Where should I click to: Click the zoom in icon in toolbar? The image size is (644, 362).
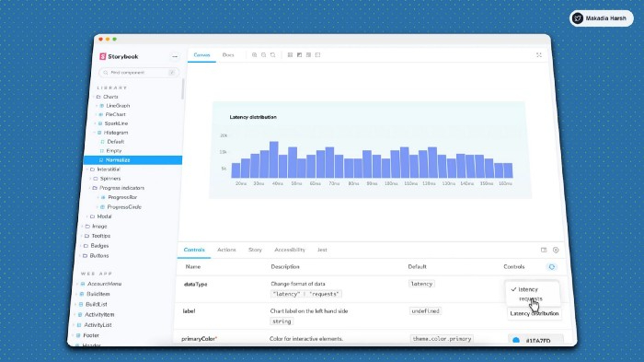coord(254,54)
